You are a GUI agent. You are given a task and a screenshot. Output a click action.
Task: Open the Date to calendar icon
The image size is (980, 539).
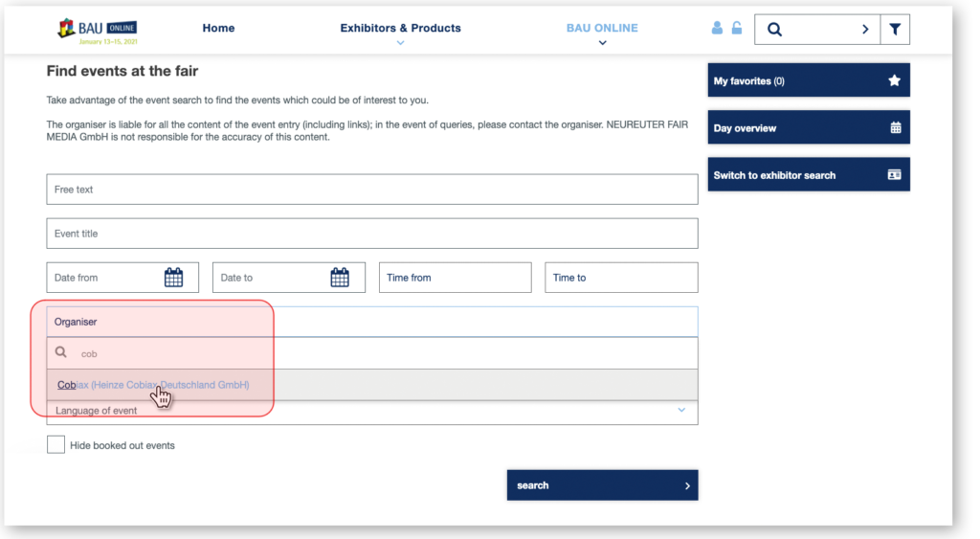tap(340, 278)
